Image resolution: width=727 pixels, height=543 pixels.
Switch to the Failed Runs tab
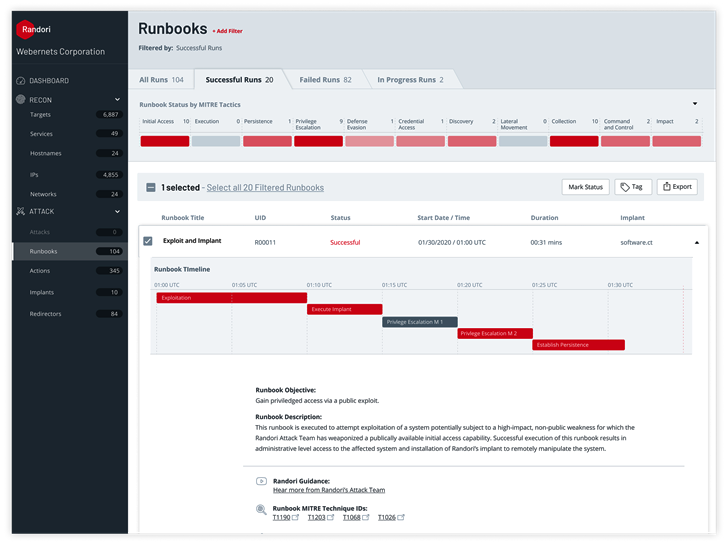coord(325,80)
